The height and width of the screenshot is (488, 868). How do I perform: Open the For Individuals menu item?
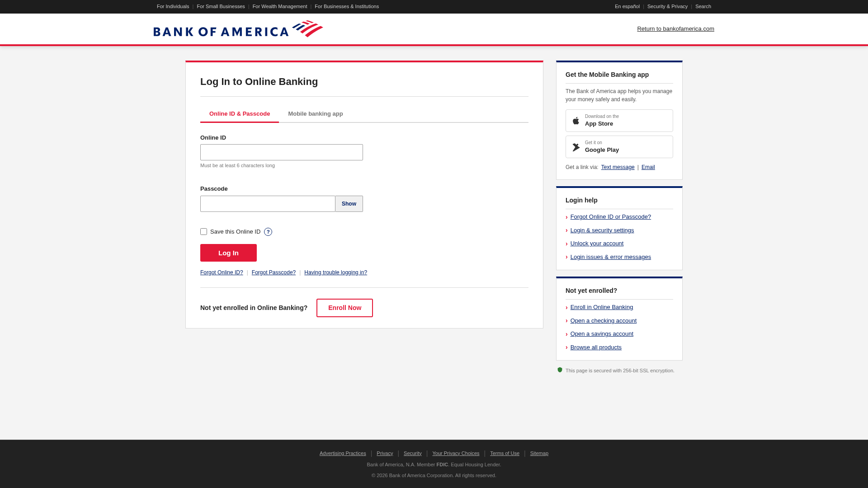click(x=173, y=7)
